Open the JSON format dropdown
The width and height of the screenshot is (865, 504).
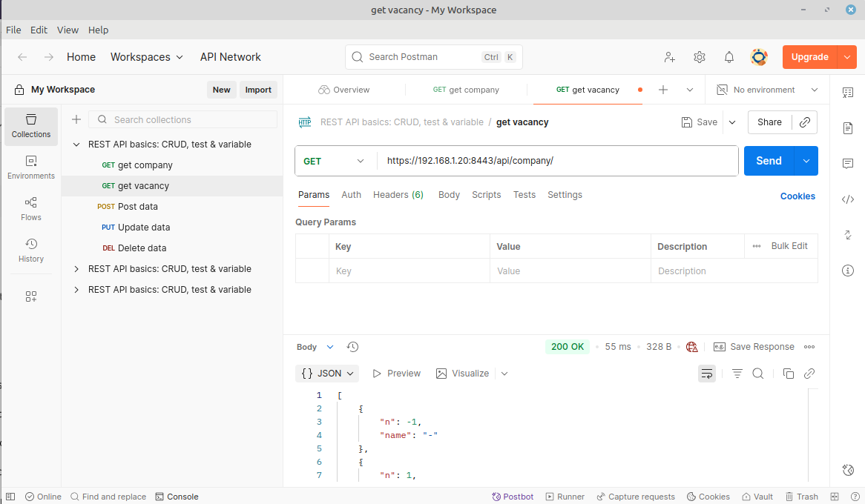click(327, 374)
